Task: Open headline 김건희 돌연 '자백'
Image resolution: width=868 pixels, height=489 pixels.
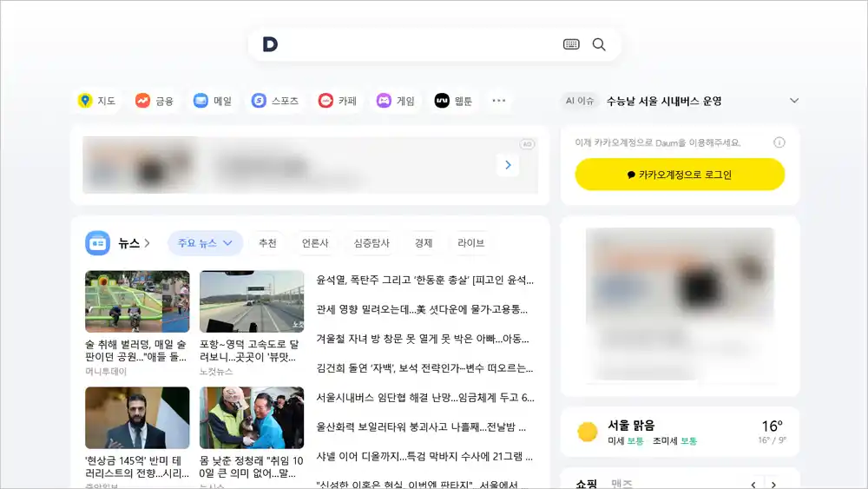Action: click(x=424, y=368)
